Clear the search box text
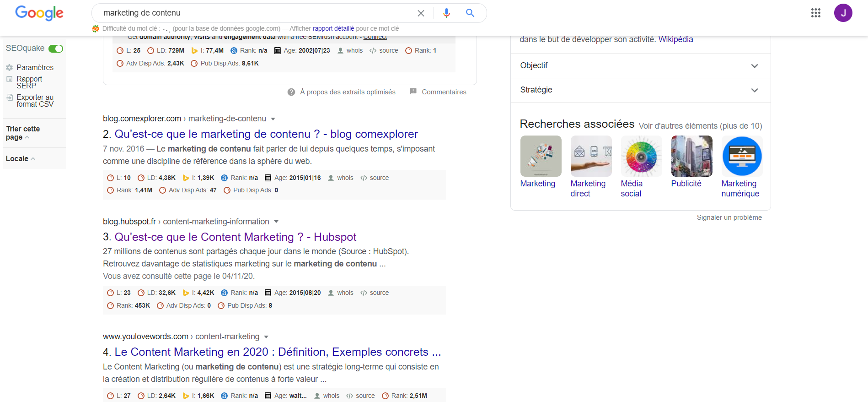Image resolution: width=868 pixels, height=402 pixels. pyautogui.click(x=421, y=13)
